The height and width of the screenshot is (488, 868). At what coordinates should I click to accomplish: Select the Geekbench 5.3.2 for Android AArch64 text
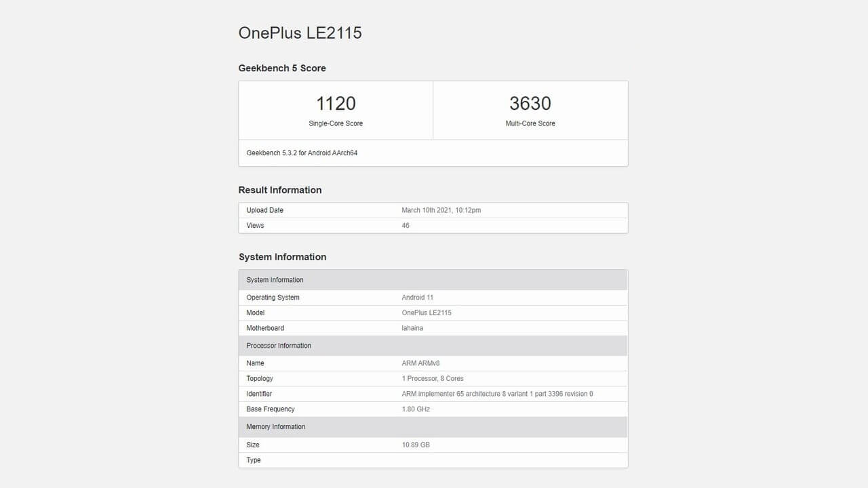(302, 153)
